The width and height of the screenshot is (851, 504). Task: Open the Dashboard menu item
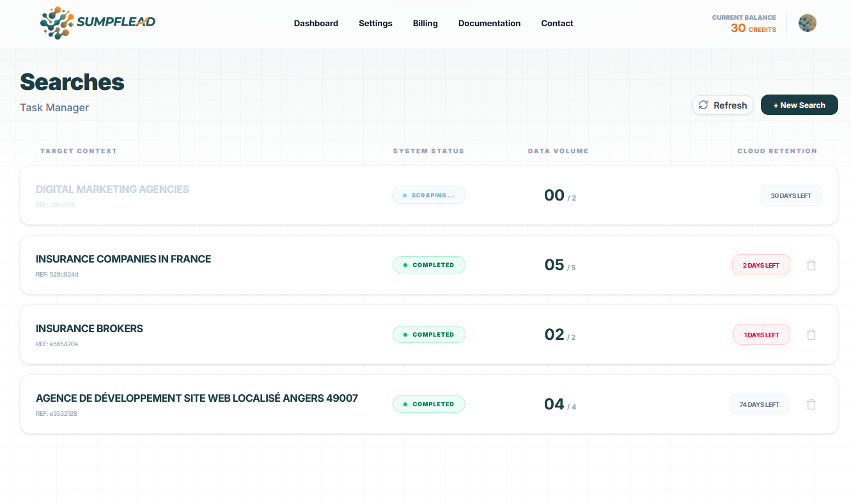316,23
